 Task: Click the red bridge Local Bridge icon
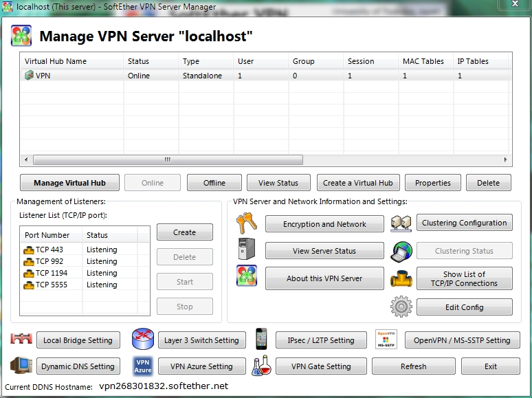point(21,339)
